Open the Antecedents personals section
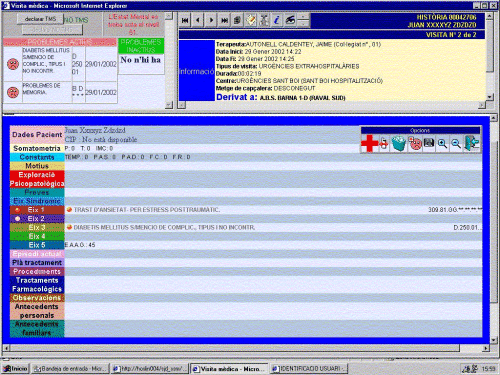Screen dimensions: 500x375 (x=37, y=311)
